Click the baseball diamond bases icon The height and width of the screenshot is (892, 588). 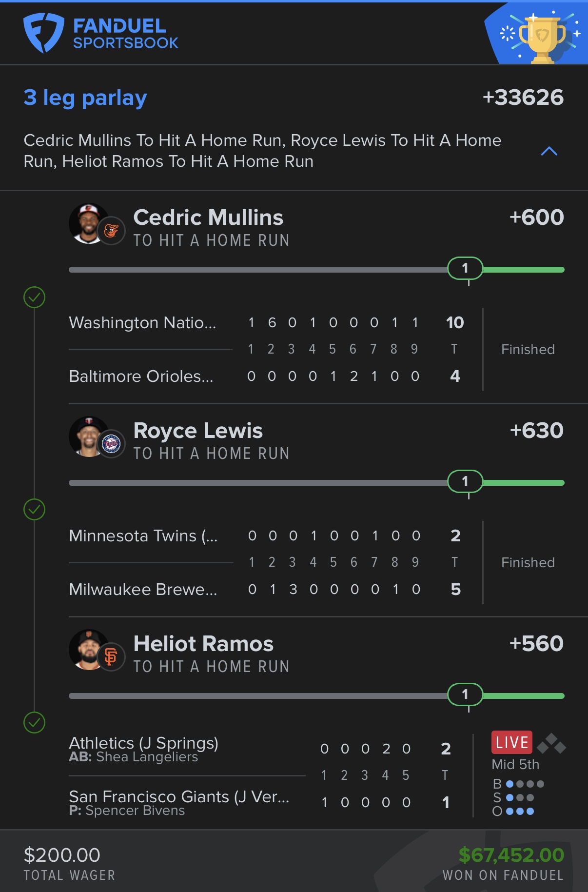click(x=551, y=743)
